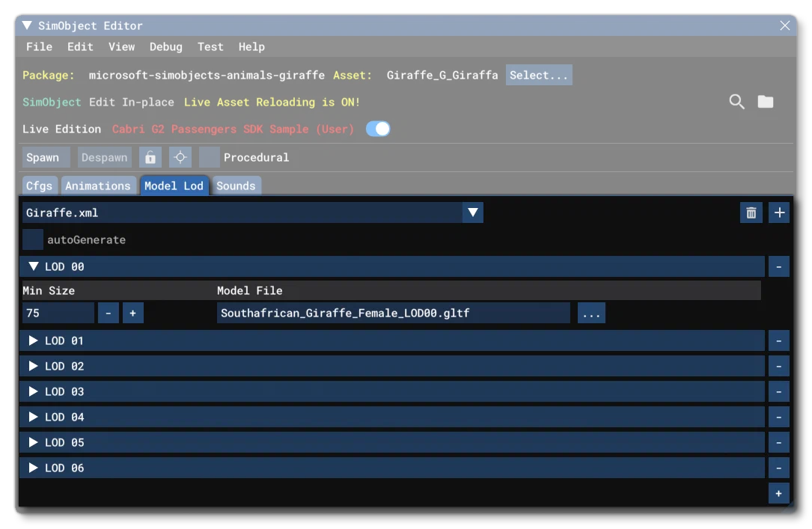Viewport: 812px width, 529px height.
Task: Collapse the SimObject Editor window triangle
Action: [27, 25]
